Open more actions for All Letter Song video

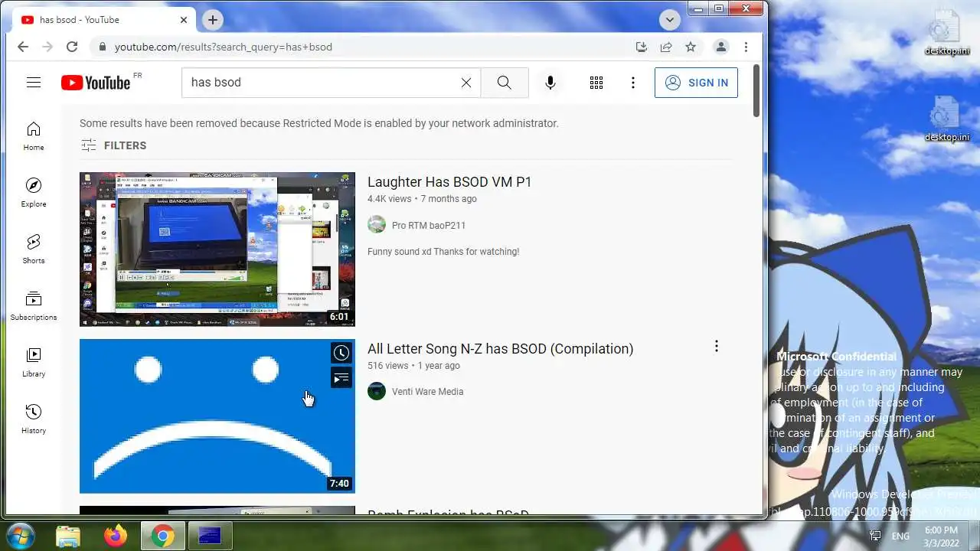(x=716, y=346)
